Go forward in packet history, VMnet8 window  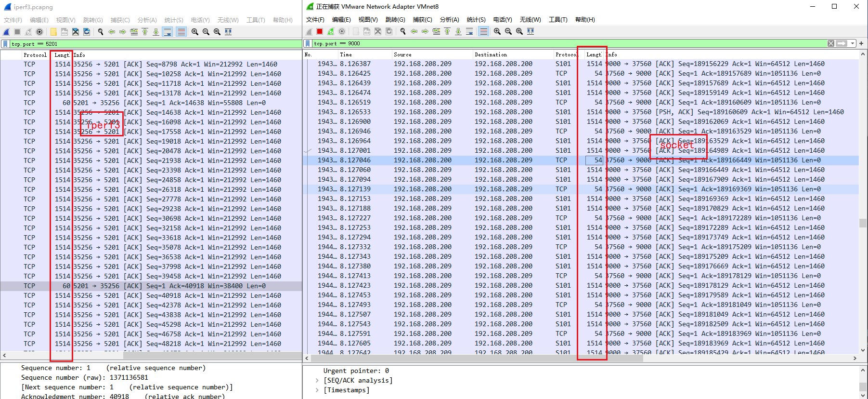(x=425, y=31)
